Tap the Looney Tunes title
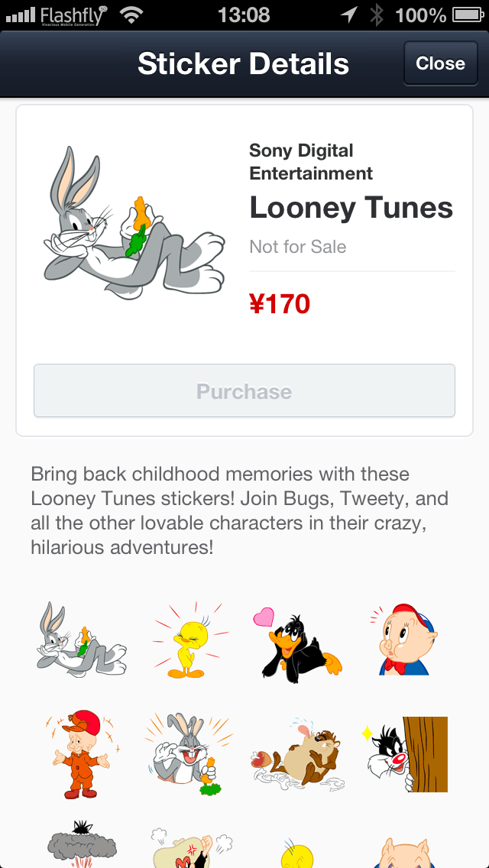Screen dimensions: 489x868 (351, 208)
